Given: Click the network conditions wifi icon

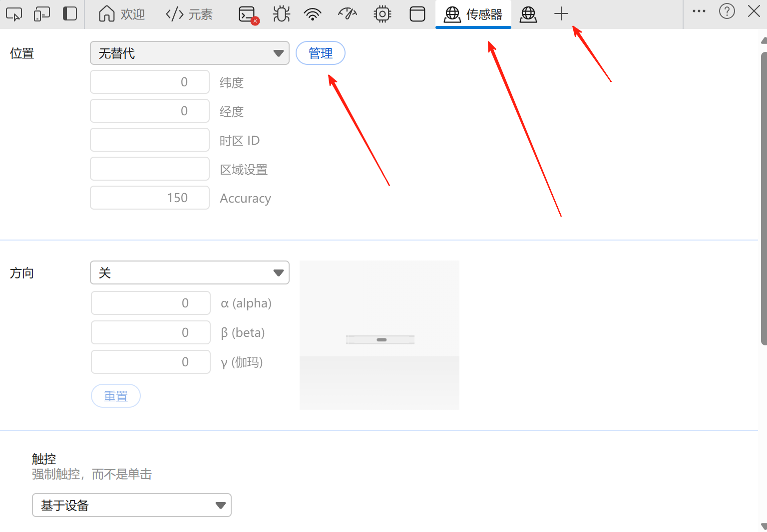Looking at the screenshot, I should point(312,14).
